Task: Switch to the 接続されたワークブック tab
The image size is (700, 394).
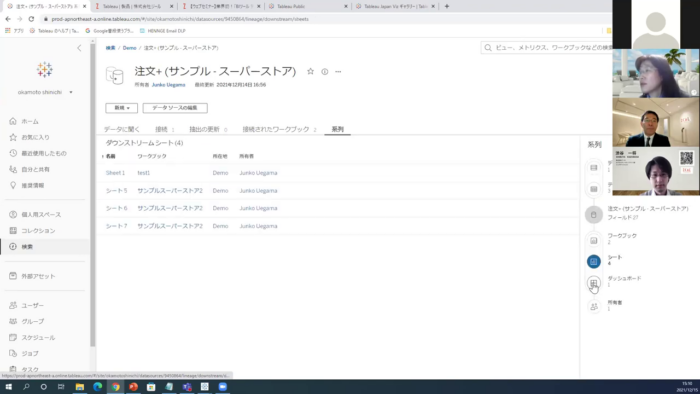Action: point(279,129)
